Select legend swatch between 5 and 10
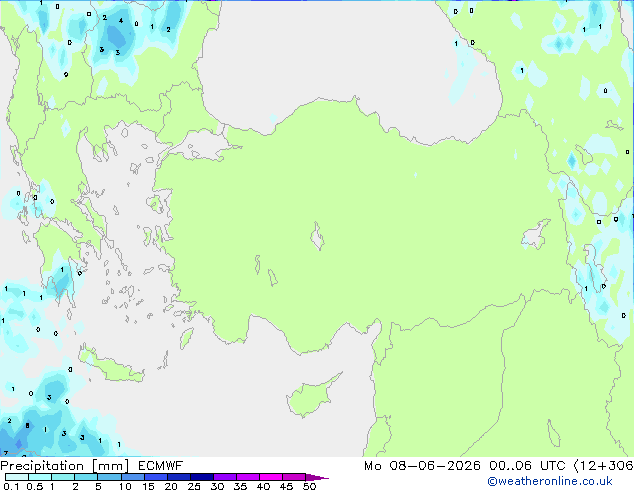The height and width of the screenshot is (490, 634). (109, 477)
